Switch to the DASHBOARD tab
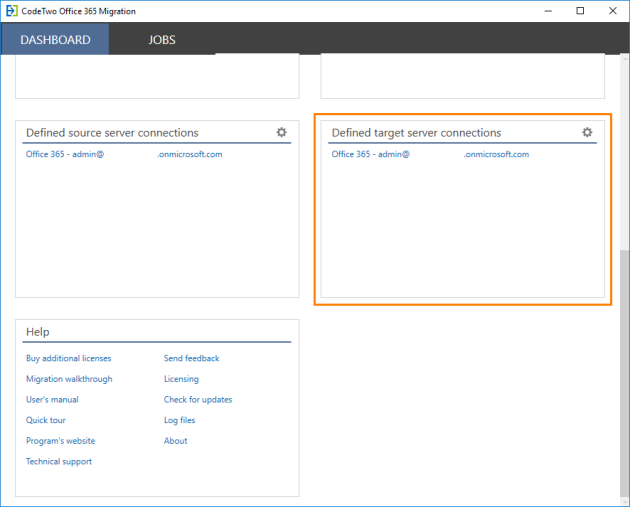The image size is (630, 507). click(x=55, y=39)
